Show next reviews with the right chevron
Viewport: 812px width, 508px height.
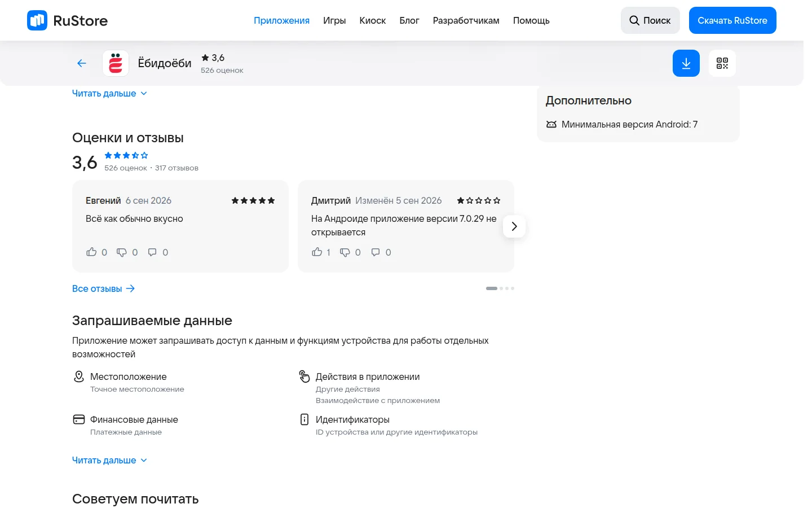pos(514,226)
